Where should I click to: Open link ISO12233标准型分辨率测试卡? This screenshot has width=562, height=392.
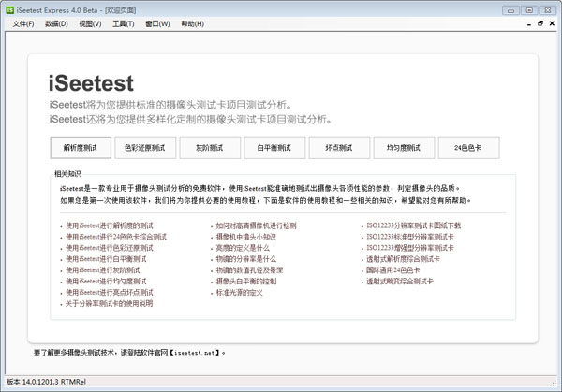click(410, 237)
